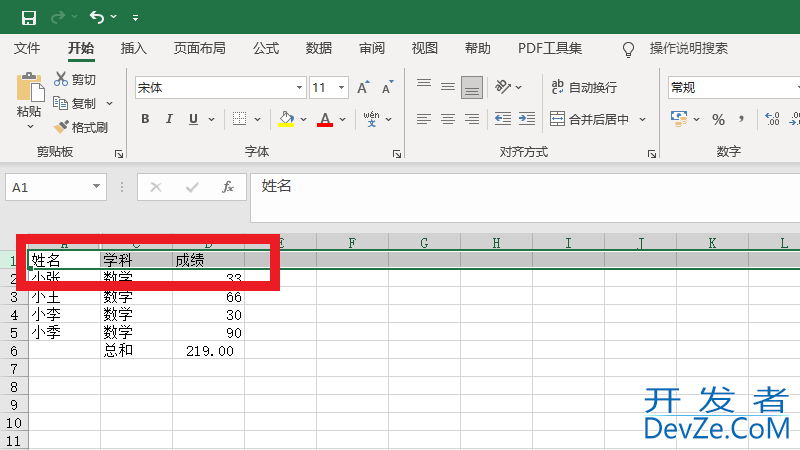Click the text Orientation icon
This screenshot has width=800, height=450.
pos(503,87)
